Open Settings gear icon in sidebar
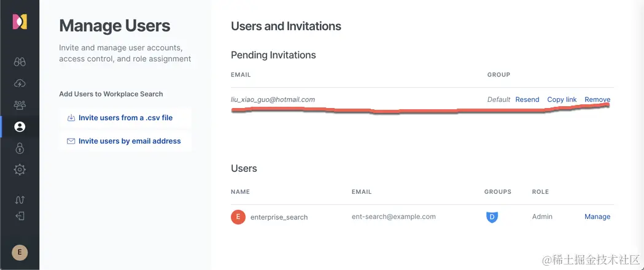This screenshot has height=270, width=644. (20, 170)
